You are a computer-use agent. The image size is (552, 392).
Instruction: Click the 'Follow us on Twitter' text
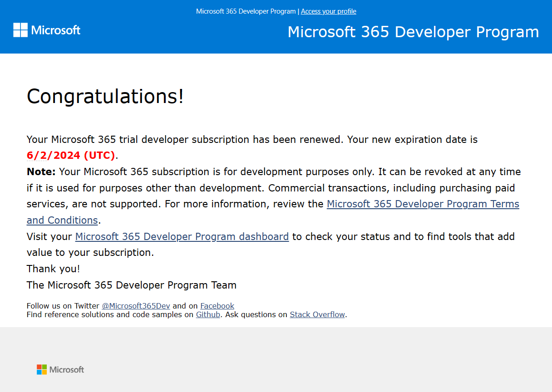[63, 306]
